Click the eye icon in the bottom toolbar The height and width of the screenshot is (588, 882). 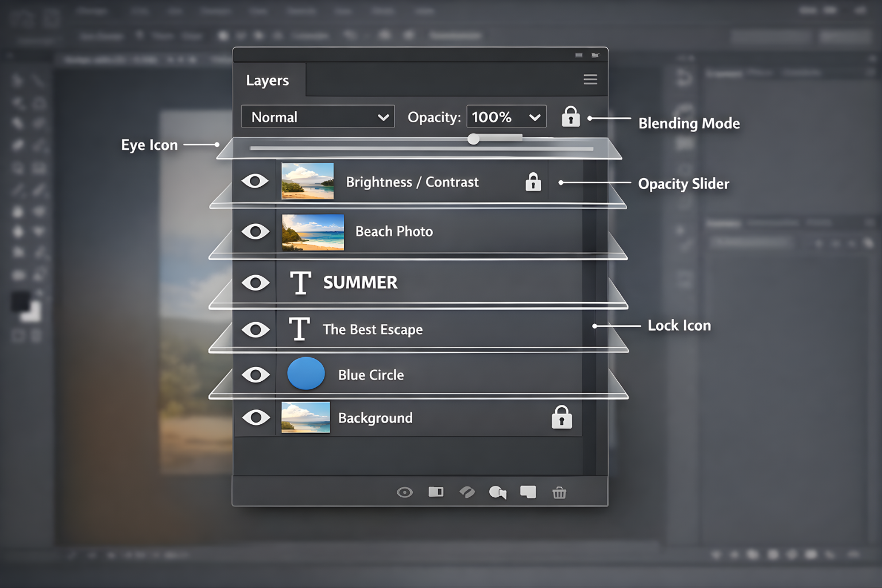[404, 493]
